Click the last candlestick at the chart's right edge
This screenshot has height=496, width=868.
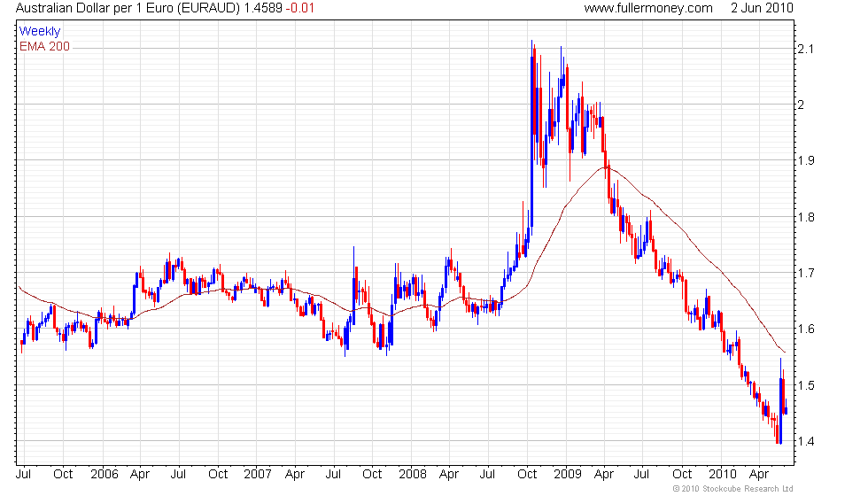coord(787,408)
